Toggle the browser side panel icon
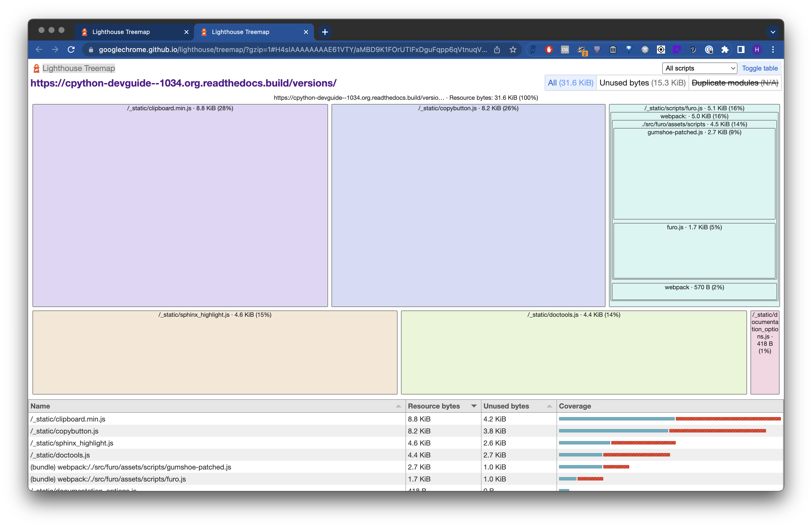 pyautogui.click(x=741, y=50)
